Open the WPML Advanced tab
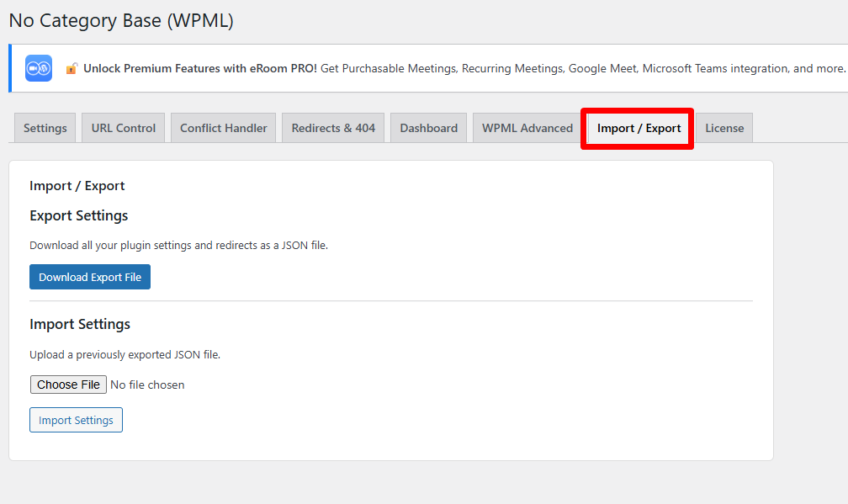The width and height of the screenshot is (848, 504). [x=527, y=128]
